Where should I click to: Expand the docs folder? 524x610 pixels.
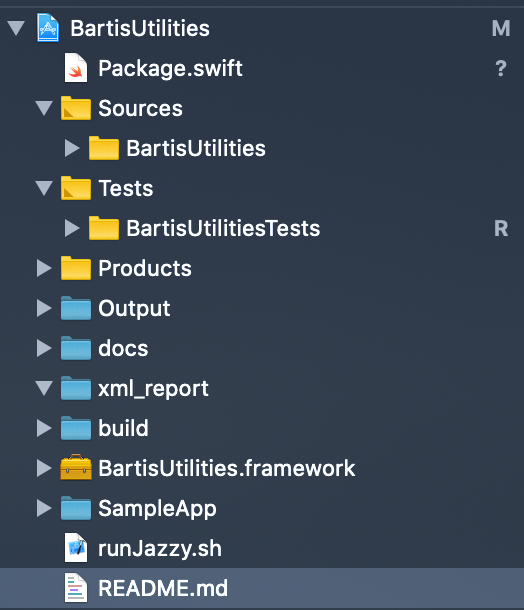tap(44, 348)
